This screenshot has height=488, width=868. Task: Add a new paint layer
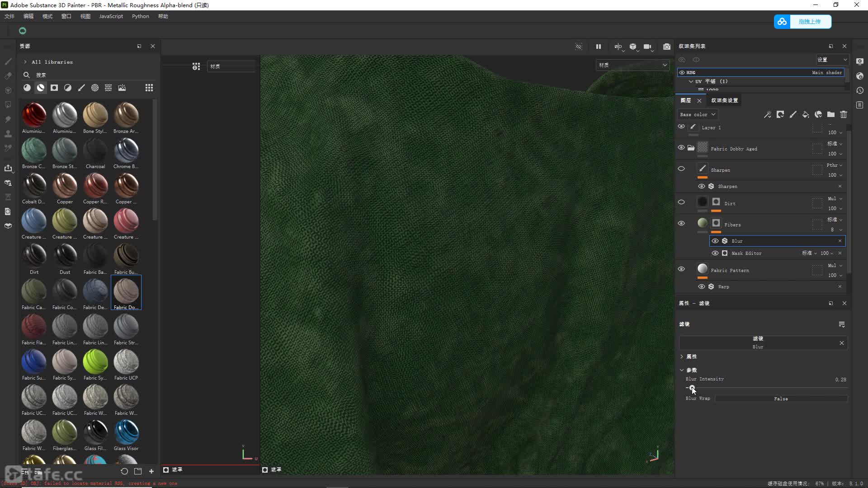(793, 114)
